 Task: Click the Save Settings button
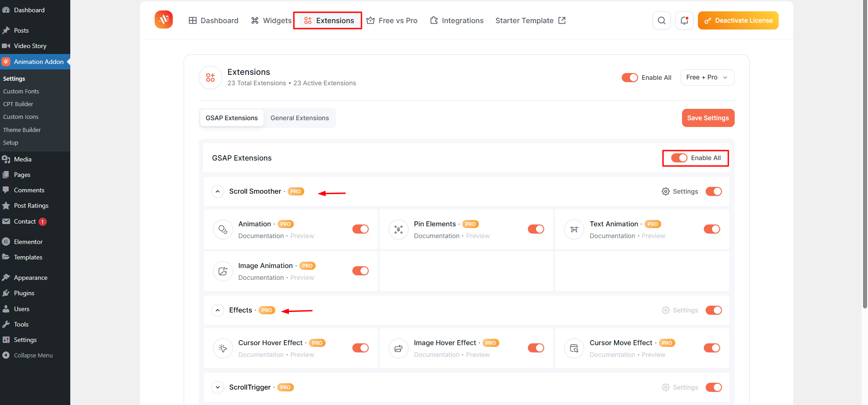(708, 118)
